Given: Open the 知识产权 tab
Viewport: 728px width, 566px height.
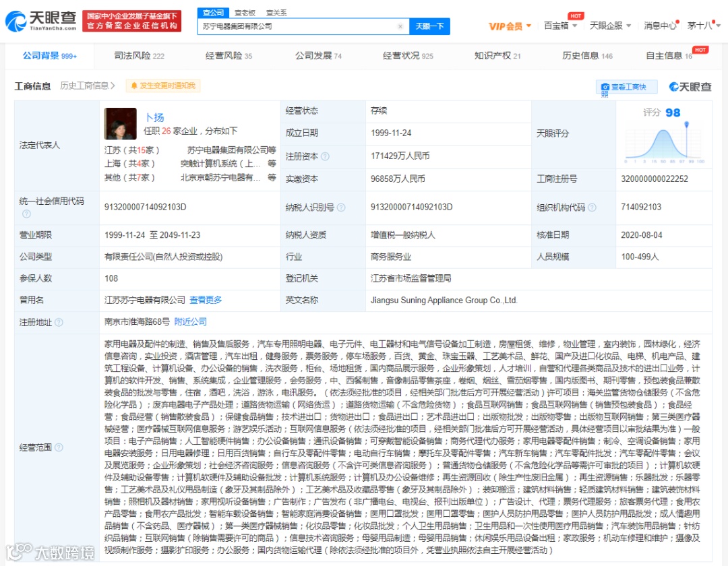Looking at the screenshot, I should [497, 56].
